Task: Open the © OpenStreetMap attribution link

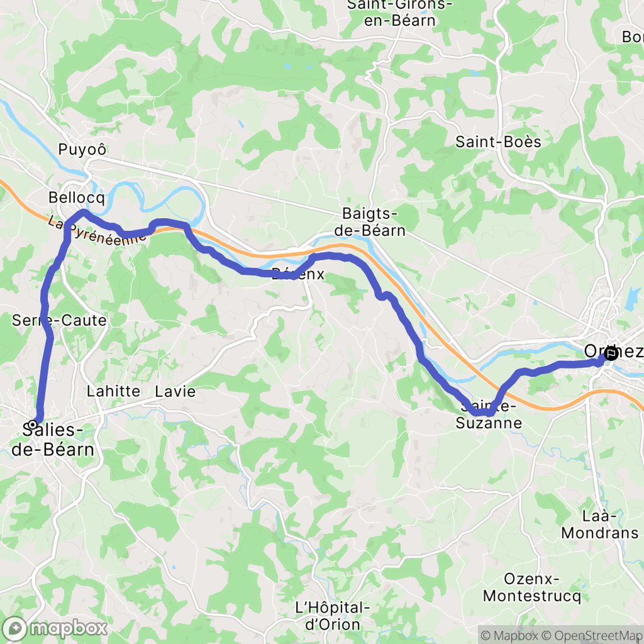Action: pyautogui.click(x=591, y=635)
